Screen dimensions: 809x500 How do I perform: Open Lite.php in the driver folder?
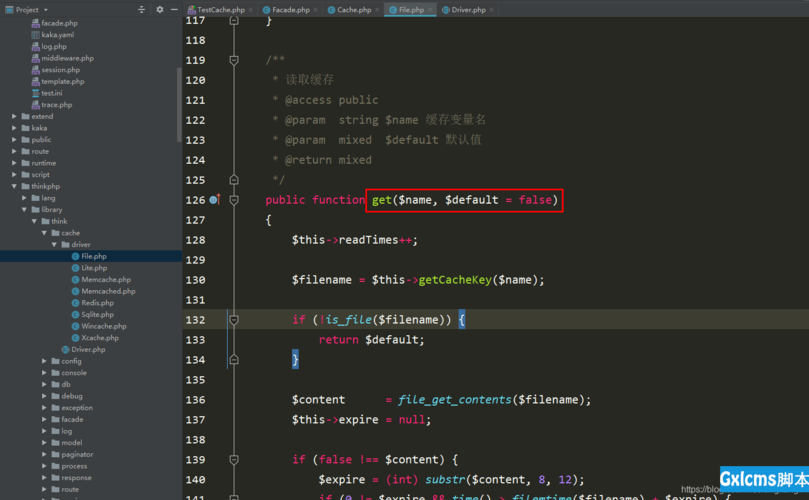(x=94, y=268)
